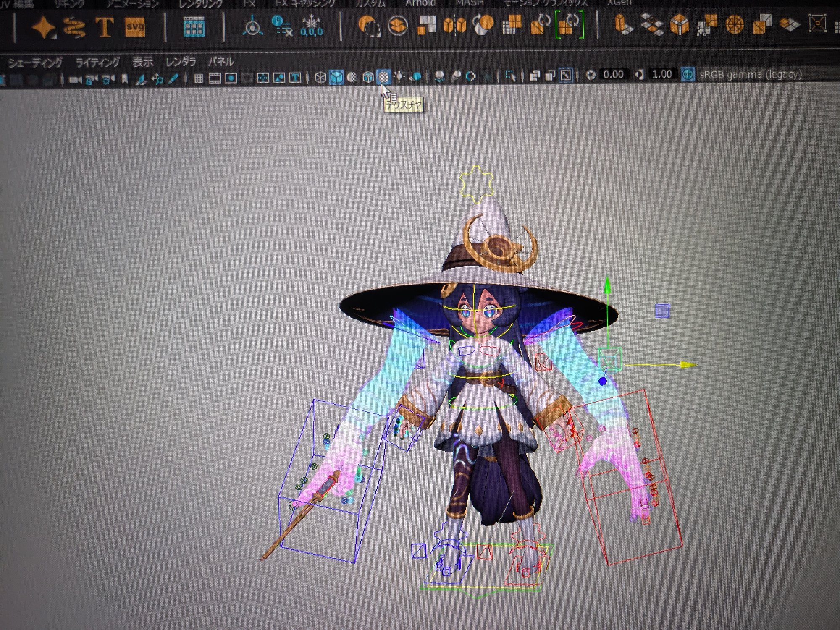Click the pencil (grease pencil) viewport icon
The width and height of the screenshot is (840, 630).
[x=173, y=78]
